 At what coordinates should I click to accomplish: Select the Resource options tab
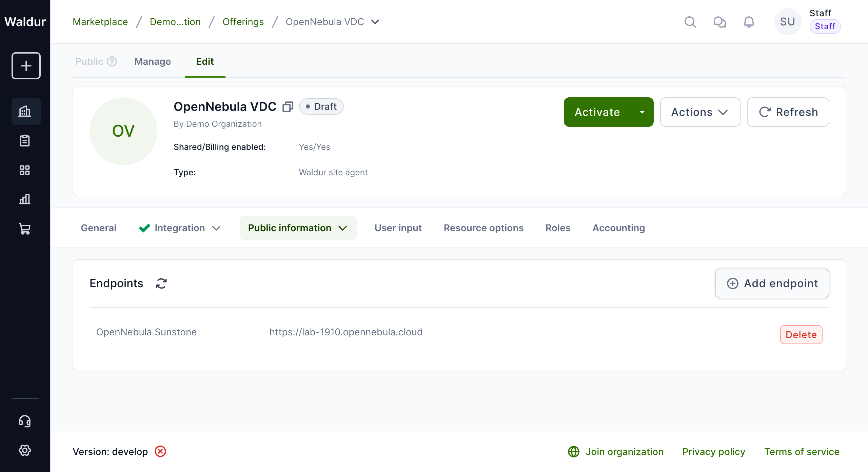484,228
